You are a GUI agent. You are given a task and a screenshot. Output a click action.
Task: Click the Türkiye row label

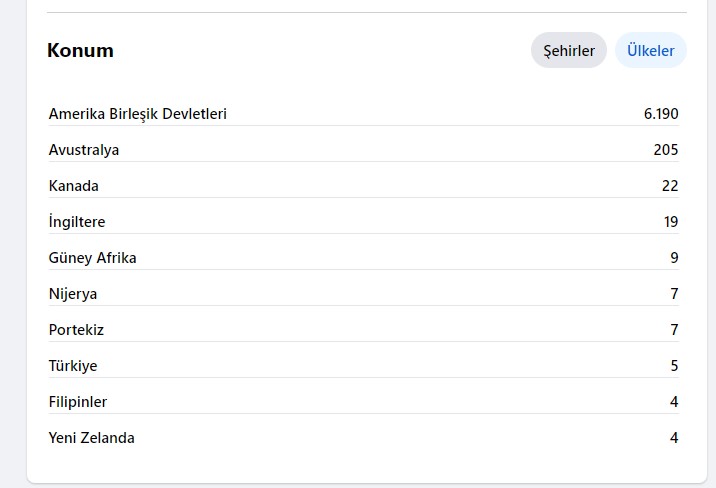pyautogui.click(x=73, y=366)
